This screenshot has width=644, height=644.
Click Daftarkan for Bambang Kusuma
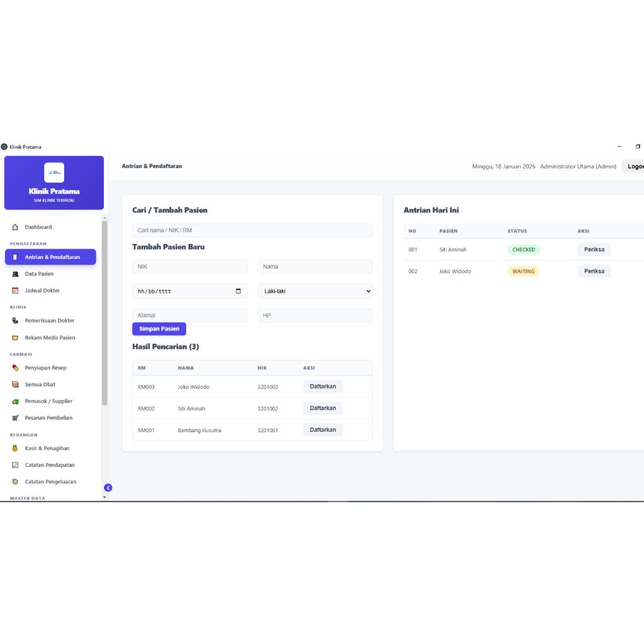pos(323,430)
